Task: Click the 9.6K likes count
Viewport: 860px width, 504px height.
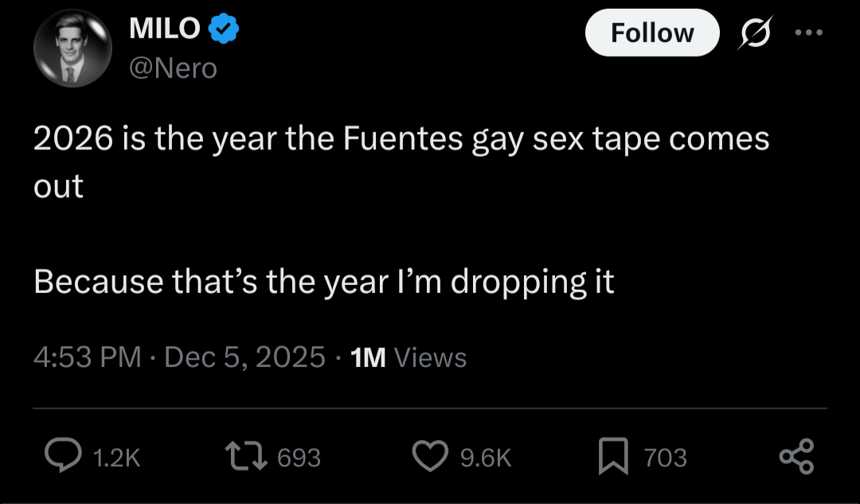Action: 486,458
